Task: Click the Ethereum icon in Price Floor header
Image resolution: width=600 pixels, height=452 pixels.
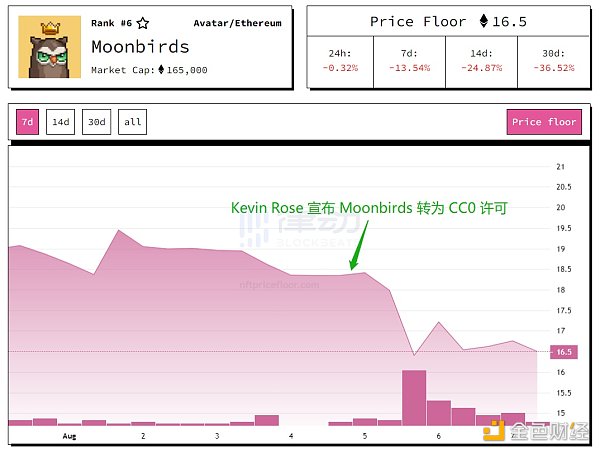Action: 485,21
